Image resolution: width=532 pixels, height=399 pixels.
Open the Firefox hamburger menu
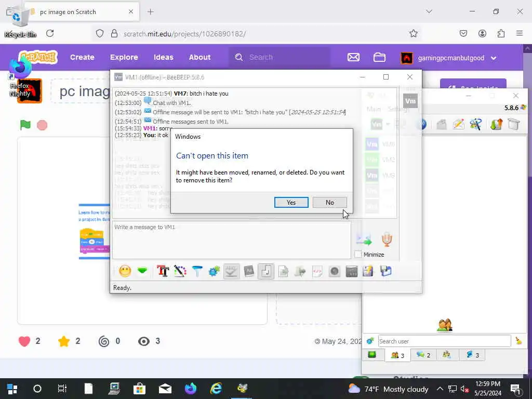coord(520,33)
